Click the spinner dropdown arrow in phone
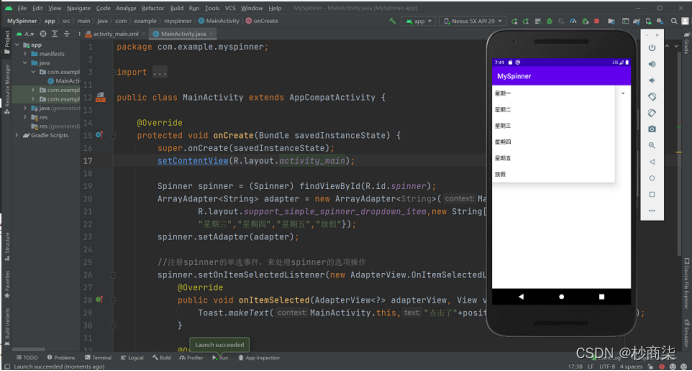Screen dimensions: 692x371 point(623,94)
